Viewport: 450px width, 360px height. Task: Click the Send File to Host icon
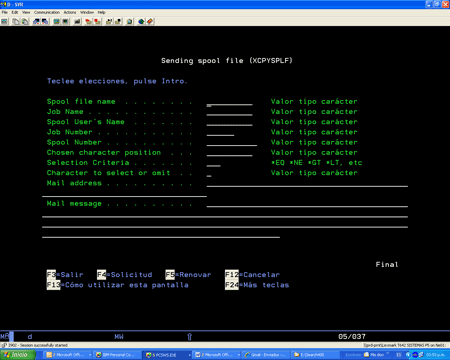click(x=36, y=22)
